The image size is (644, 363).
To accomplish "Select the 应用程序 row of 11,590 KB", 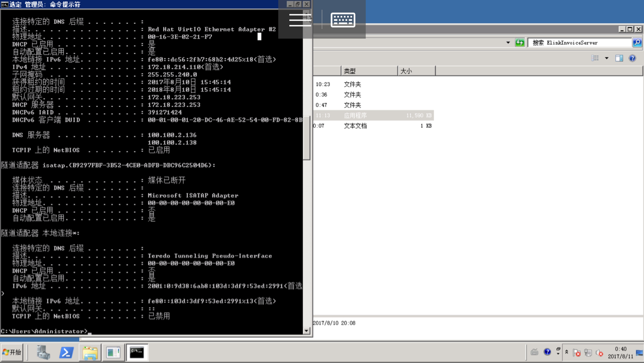I will (373, 116).
